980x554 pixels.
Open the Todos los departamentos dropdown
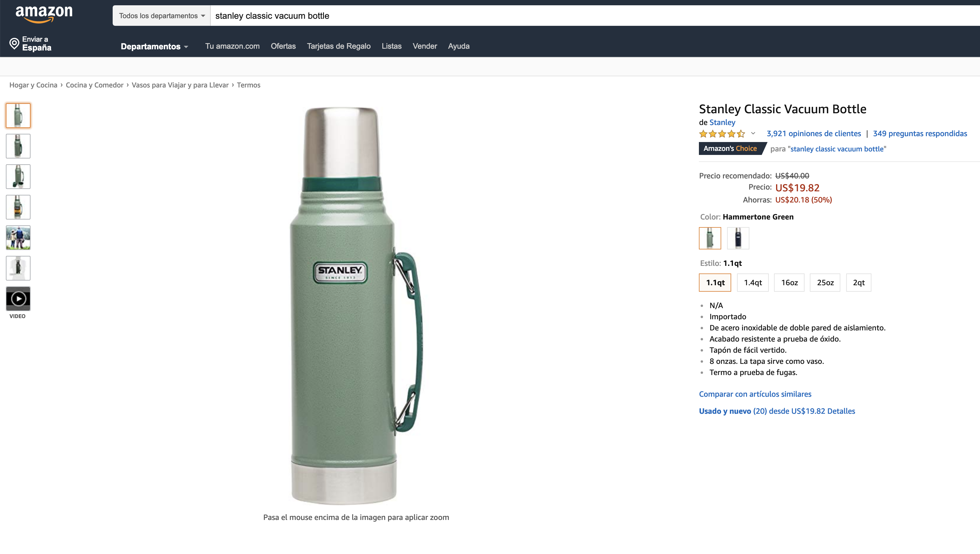[162, 16]
